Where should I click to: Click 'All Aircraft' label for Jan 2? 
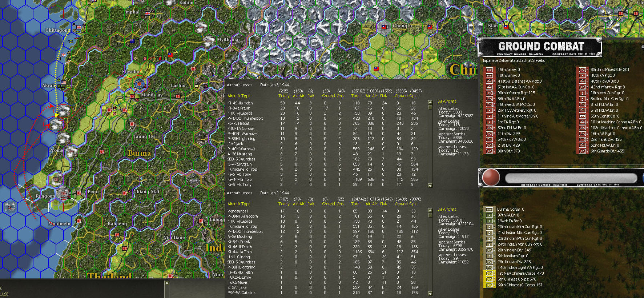447,209
